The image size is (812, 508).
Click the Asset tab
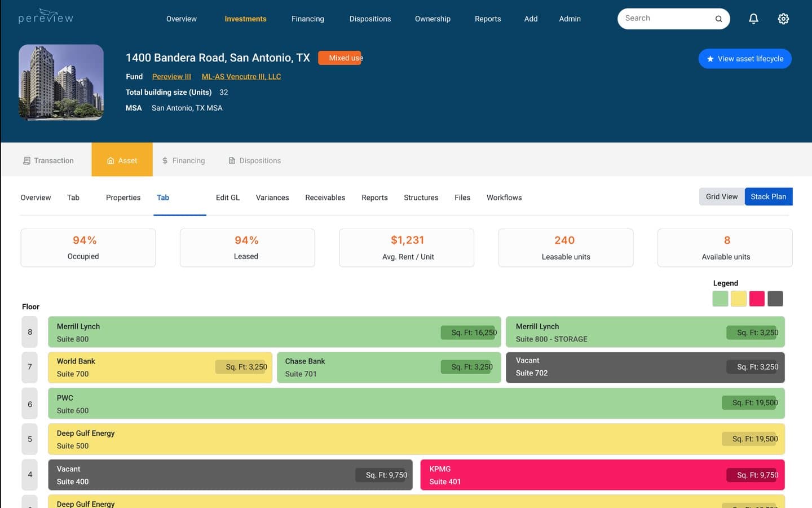coord(122,160)
